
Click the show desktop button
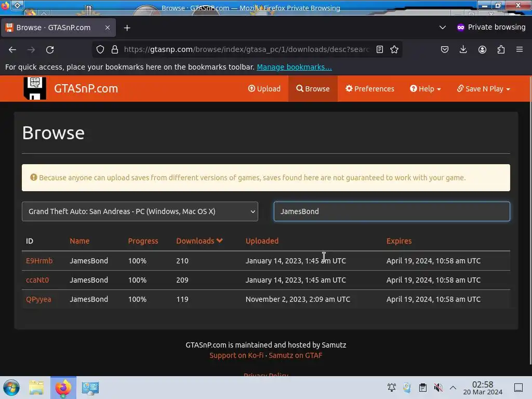pos(518,388)
